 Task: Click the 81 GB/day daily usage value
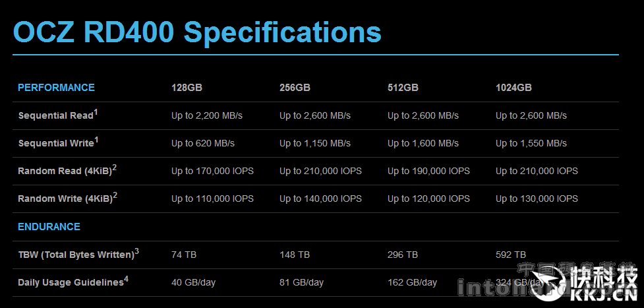click(x=301, y=282)
